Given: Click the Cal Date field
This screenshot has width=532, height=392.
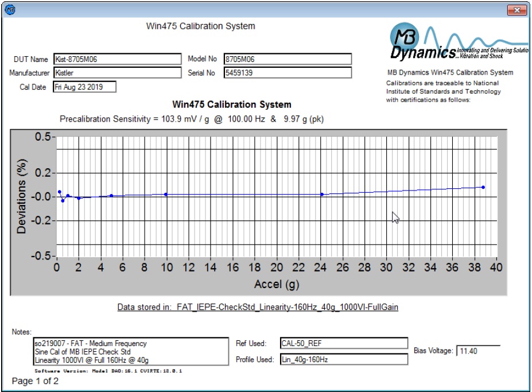Looking at the screenshot, I should pos(84,87).
